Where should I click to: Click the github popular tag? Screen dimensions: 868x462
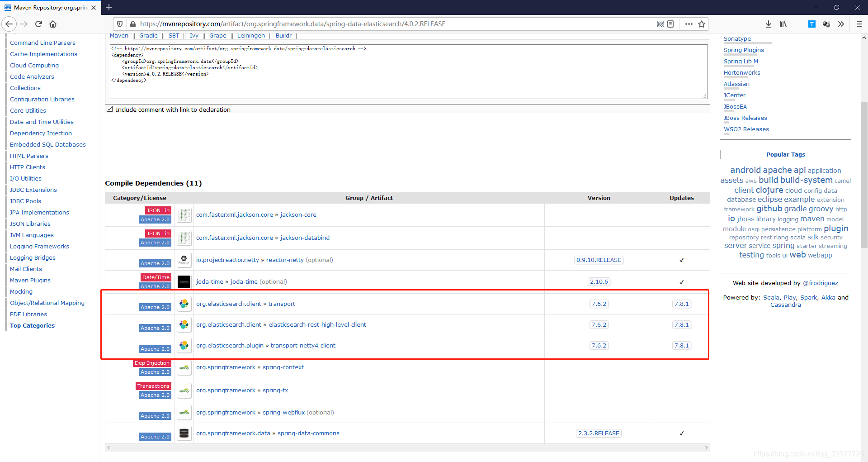(769, 209)
